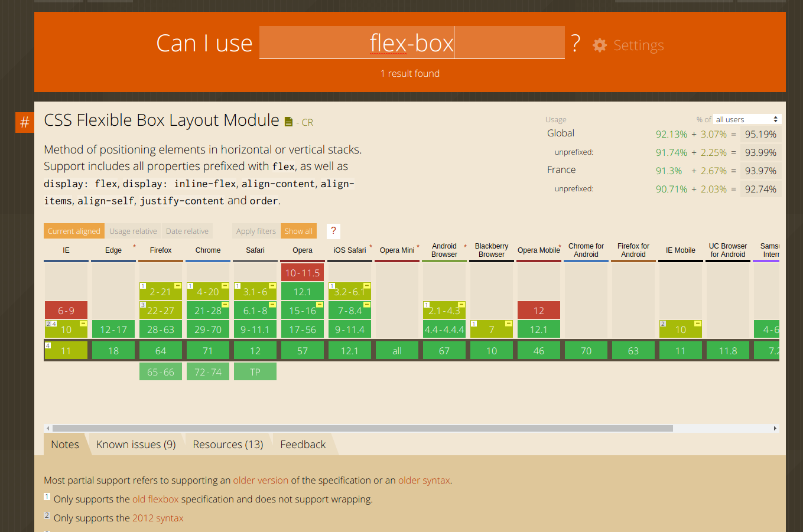The width and height of the screenshot is (803, 532).
Task: Click IE 11 current version cell
Action: coord(66,351)
